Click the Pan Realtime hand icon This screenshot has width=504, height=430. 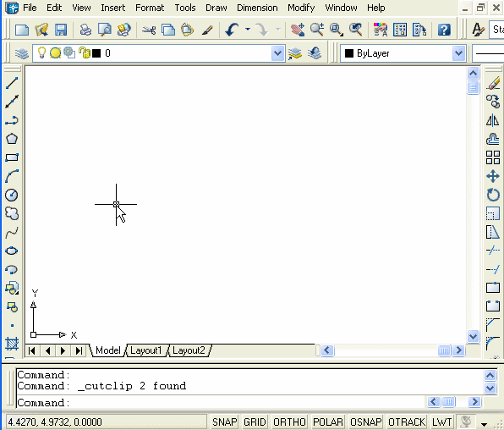298,30
